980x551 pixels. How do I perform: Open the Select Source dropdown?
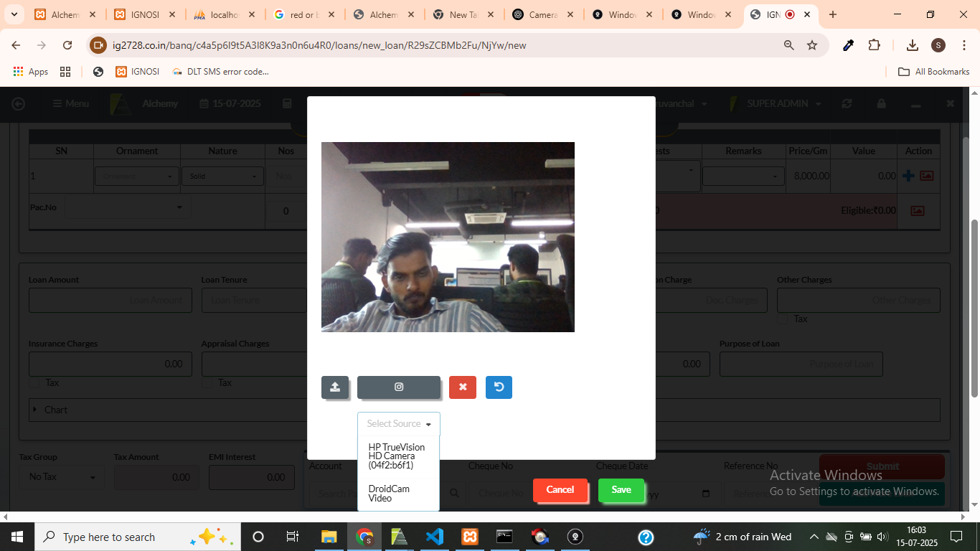click(x=399, y=424)
